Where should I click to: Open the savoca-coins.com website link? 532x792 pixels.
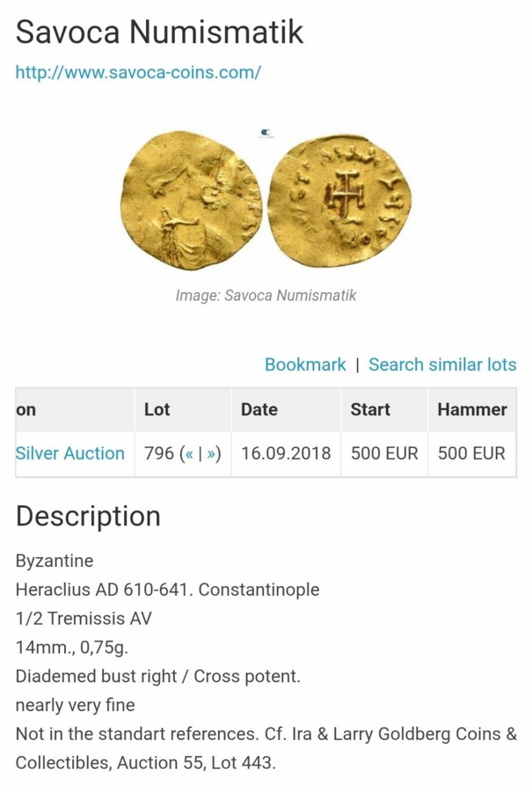tap(138, 72)
